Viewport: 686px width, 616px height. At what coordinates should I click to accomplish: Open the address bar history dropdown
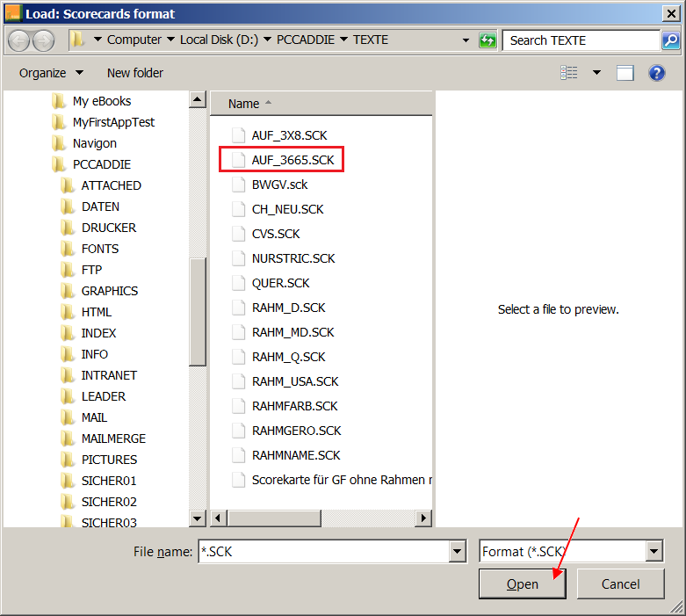click(x=466, y=40)
